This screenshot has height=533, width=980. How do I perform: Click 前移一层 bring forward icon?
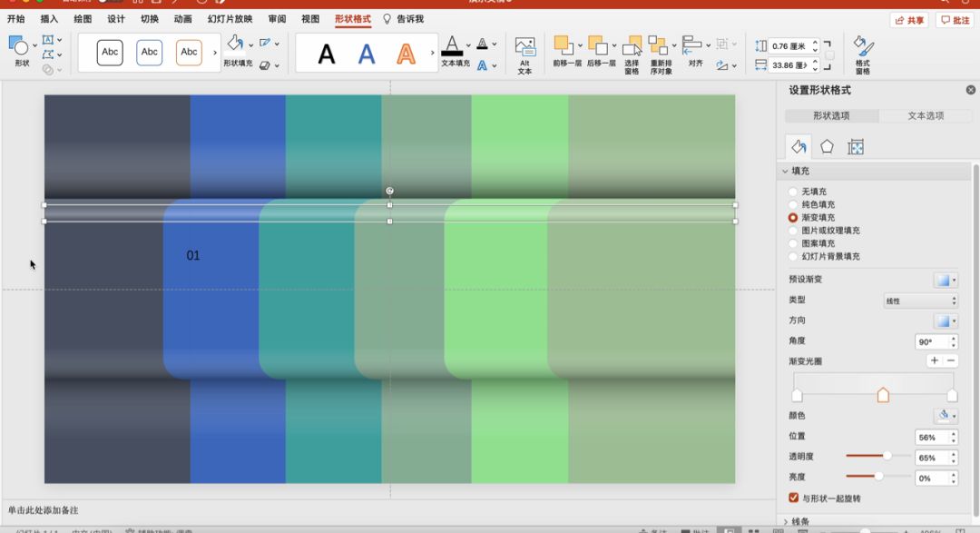click(563, 45)
